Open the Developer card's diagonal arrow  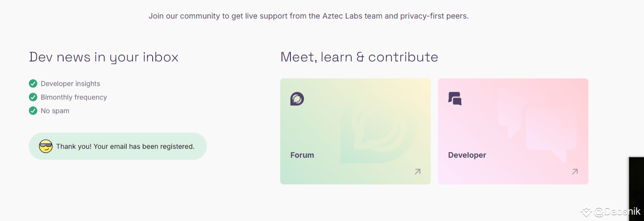click(575, 171)
